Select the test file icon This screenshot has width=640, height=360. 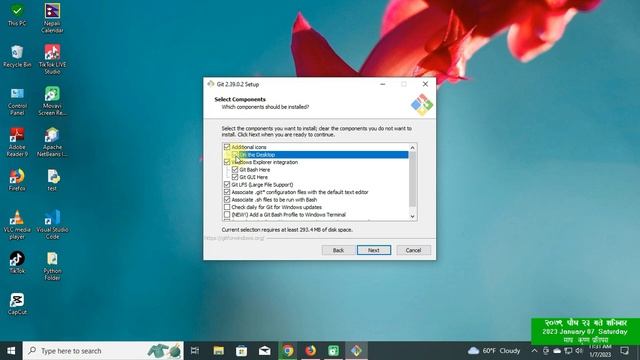pyautogui.click(x=52, y=180)
